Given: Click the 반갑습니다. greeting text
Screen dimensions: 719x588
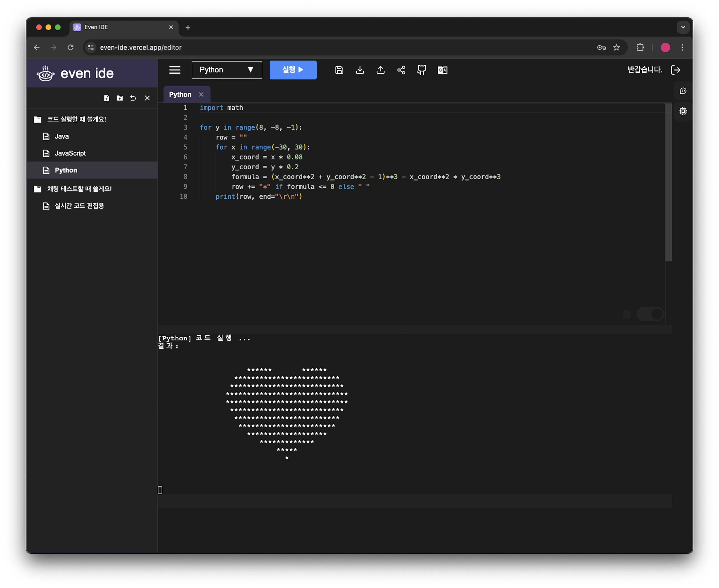Looking at the screenshot, I should coord(645,70).
